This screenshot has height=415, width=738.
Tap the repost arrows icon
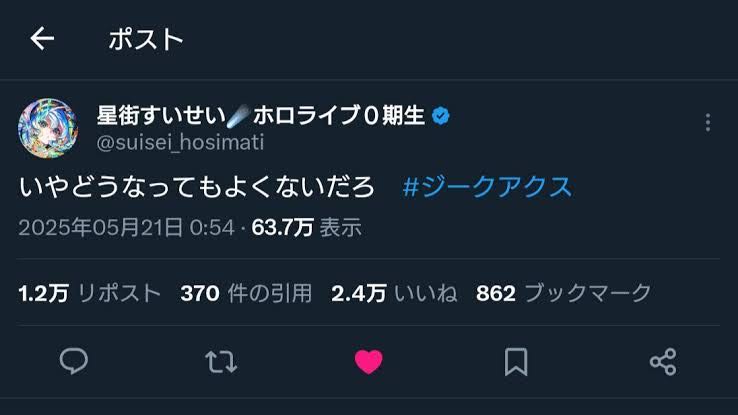point(221,362)
